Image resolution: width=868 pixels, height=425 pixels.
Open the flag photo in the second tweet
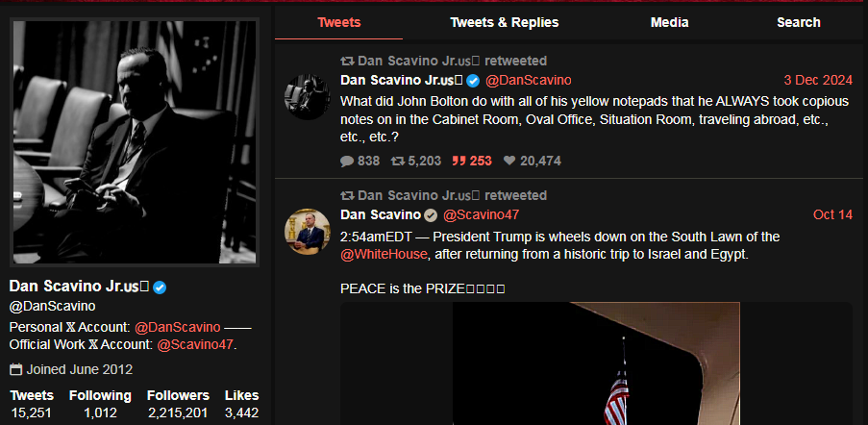[596, 363]
